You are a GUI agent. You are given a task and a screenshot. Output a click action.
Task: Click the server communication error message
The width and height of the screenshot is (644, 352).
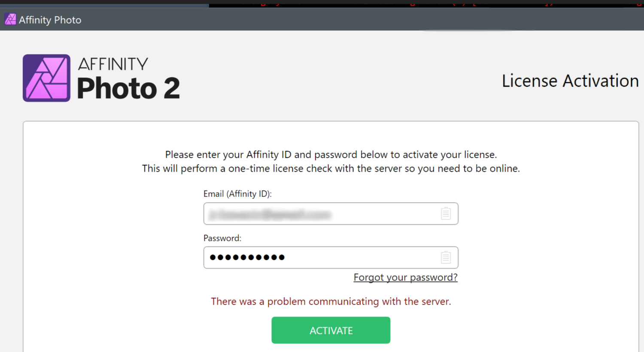coord(331,301)
